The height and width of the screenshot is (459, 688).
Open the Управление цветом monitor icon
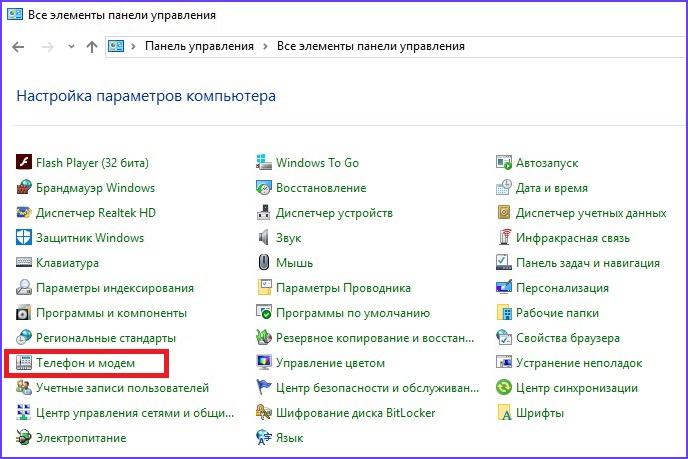264,362
